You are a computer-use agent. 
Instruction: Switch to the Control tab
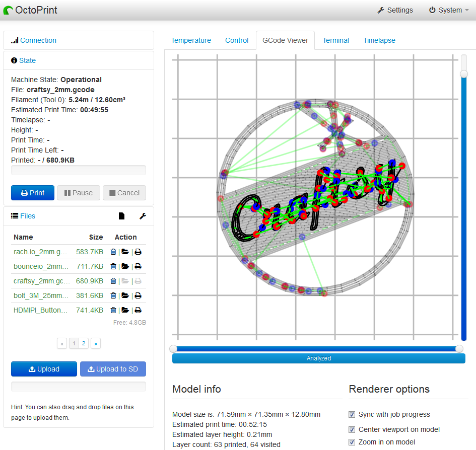pyautogui.click(x=237, y=40)
